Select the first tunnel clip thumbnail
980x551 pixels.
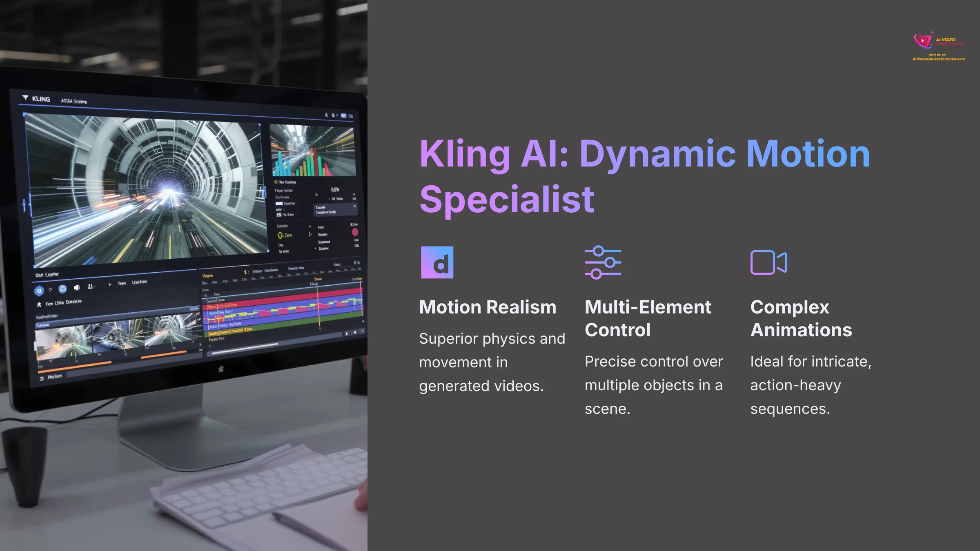(63, 342)
